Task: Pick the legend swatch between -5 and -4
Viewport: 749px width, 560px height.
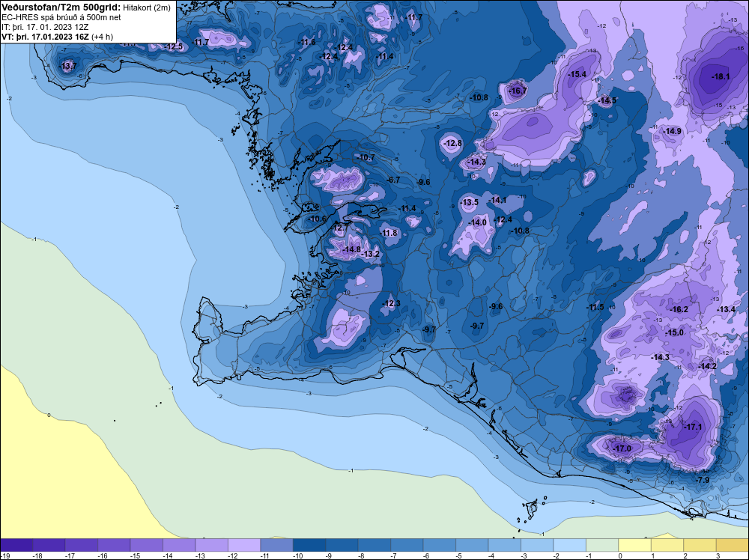Action: point(472,545)
